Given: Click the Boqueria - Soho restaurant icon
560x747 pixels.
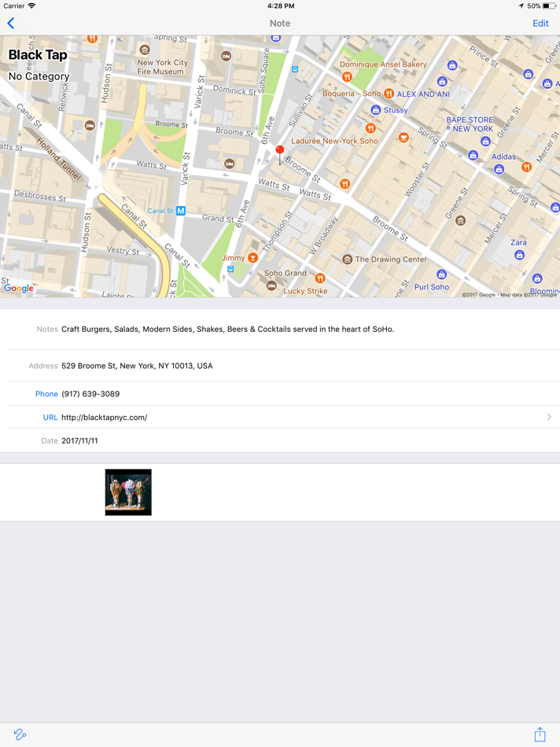Looking at the screenshot, I should point(389,94).
